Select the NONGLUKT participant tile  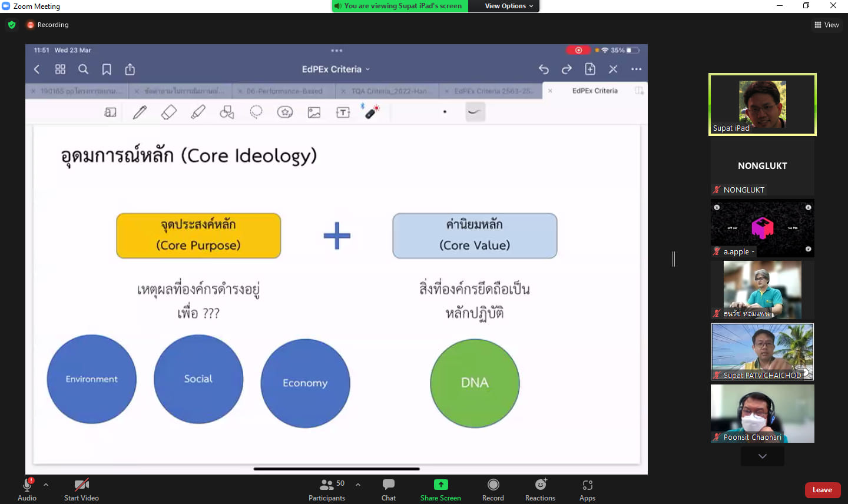point(763,166)
